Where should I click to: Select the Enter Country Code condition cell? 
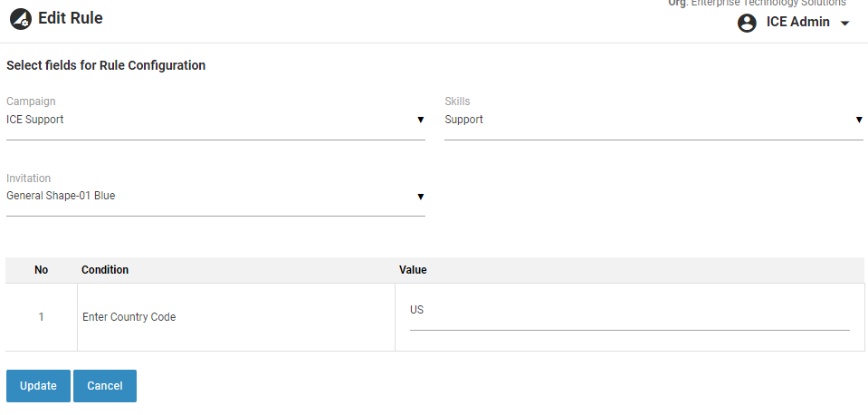129,317
